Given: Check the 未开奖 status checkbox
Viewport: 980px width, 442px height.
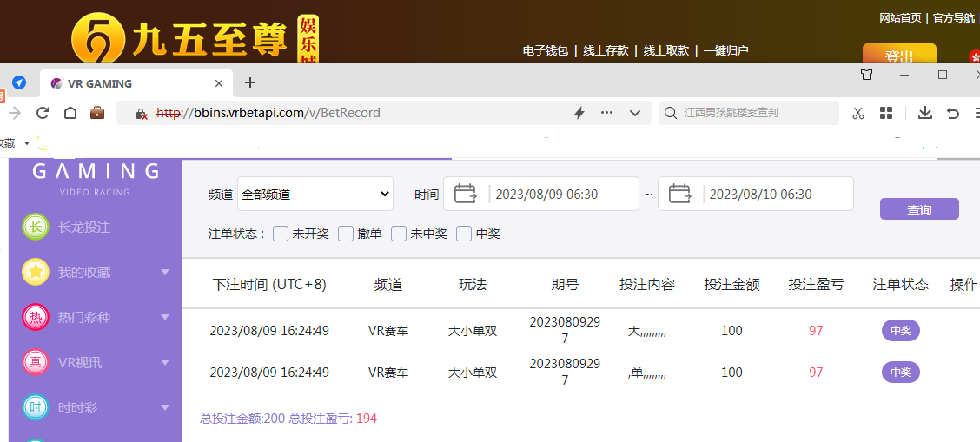Looking at the screenshot, I should [281, 234].
